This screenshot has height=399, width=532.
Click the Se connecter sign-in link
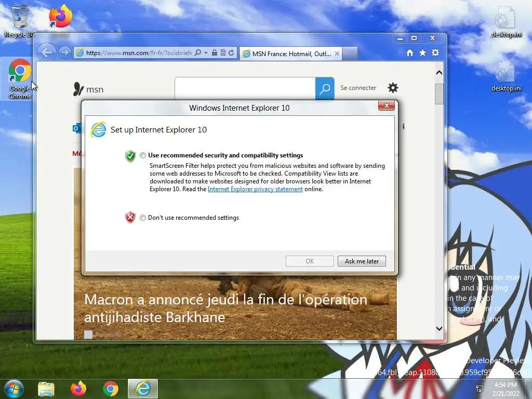tap(358, 88)
